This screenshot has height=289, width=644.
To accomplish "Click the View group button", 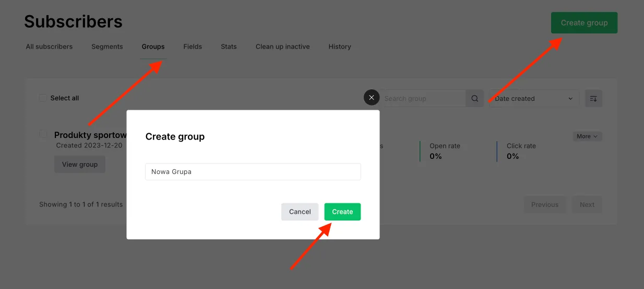I will (80, 164).
